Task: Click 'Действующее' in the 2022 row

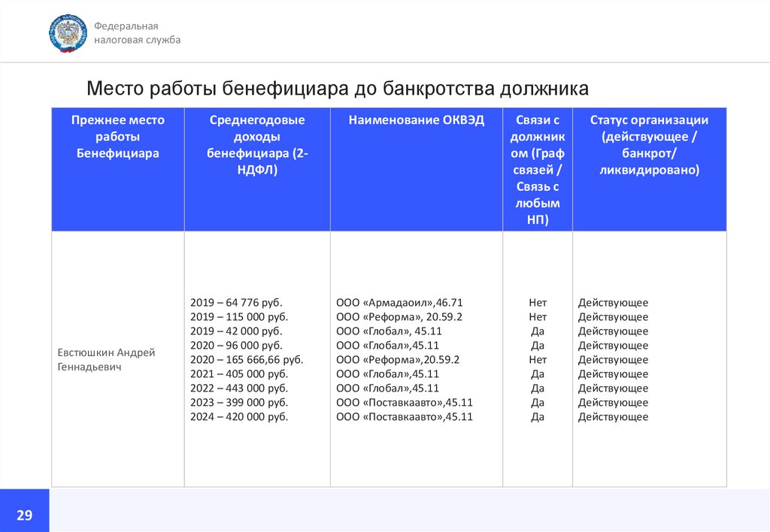Action: (x=613, y=388)
